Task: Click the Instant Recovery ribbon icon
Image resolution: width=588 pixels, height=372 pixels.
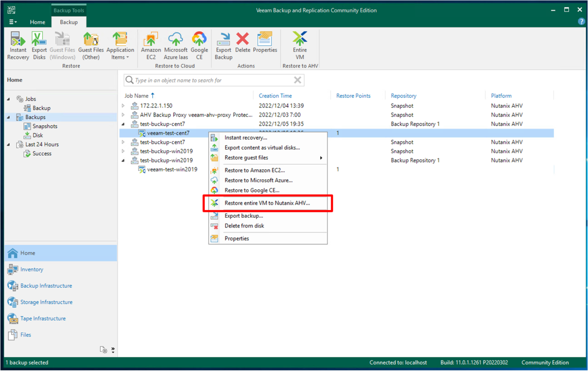Action: pyautogui.click(x=18, y=46)
